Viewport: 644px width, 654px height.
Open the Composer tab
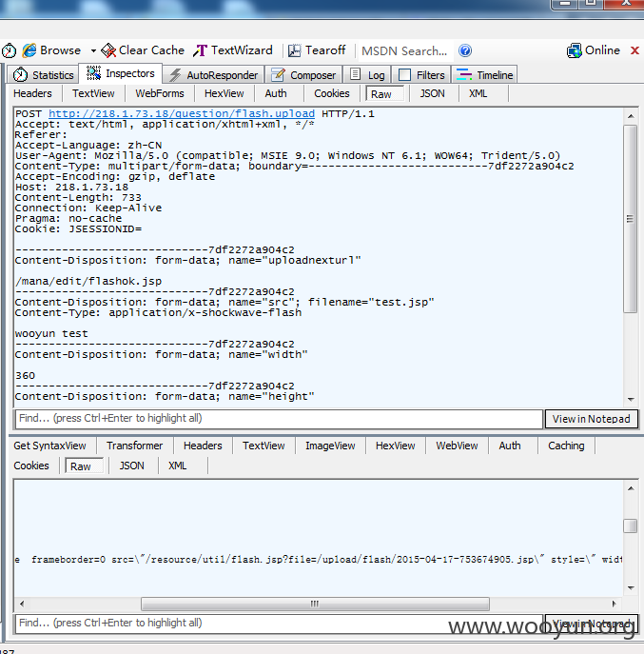[303, 74]
